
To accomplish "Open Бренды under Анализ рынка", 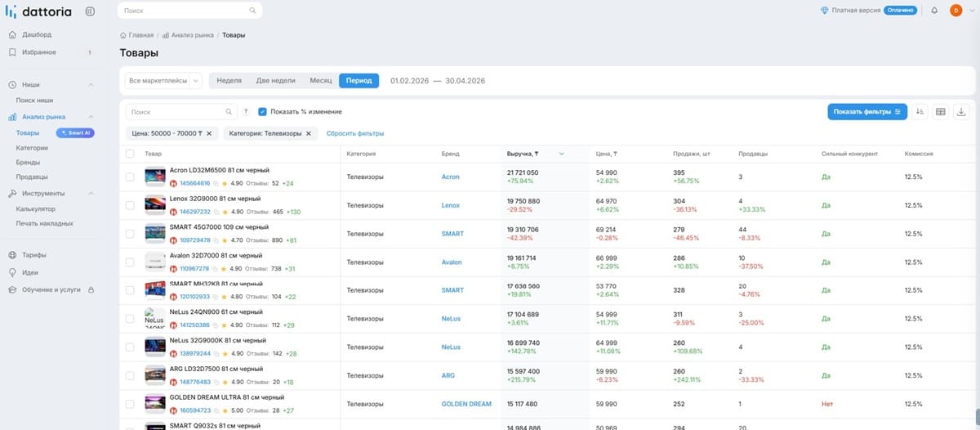I will (29, 163).
